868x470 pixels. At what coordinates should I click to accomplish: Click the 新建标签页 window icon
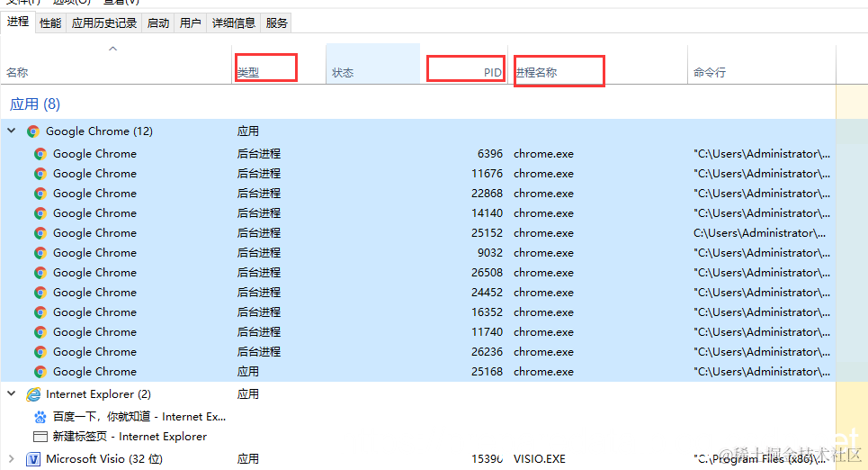(x=40, y=437)
